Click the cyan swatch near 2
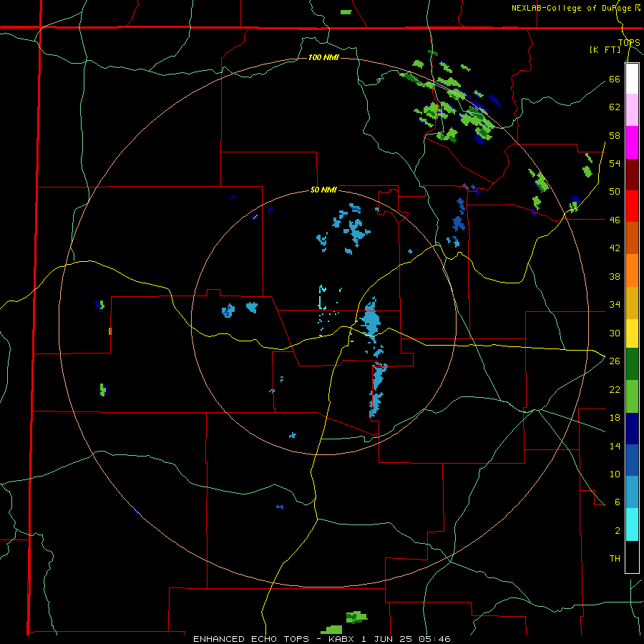Screen dimensions: 644x644 click(632, 525)
